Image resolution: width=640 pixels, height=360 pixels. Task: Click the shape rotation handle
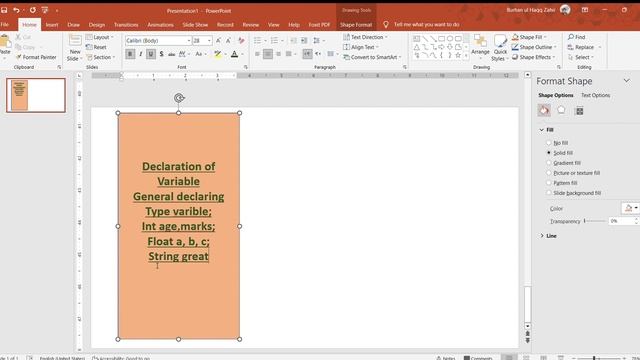click(x=179, y=98)
